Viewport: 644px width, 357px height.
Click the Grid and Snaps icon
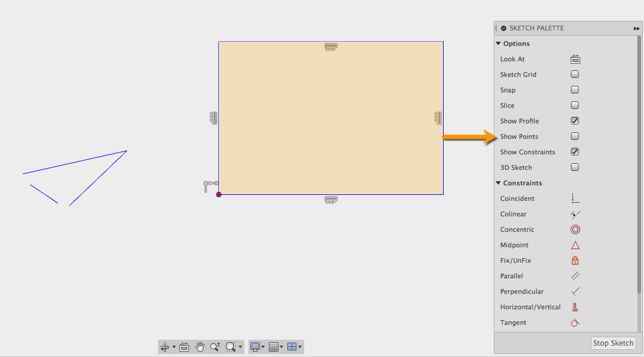(274, 347)
